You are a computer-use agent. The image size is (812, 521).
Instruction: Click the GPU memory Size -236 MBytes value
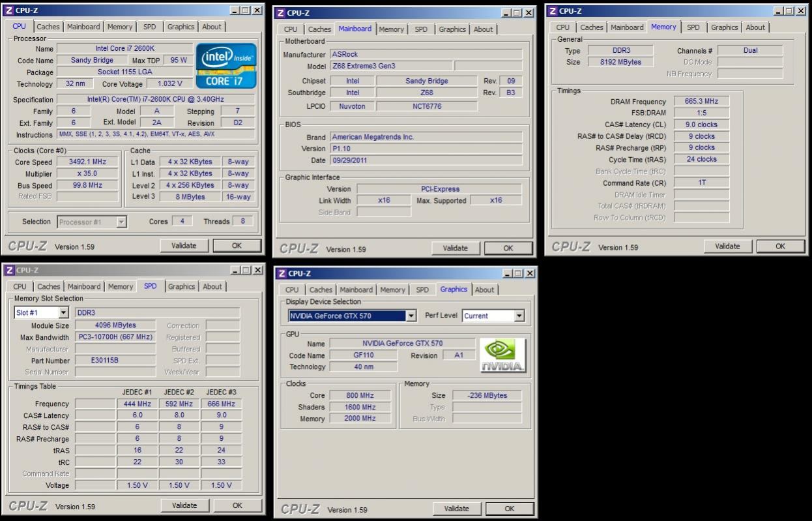point(487,396)
